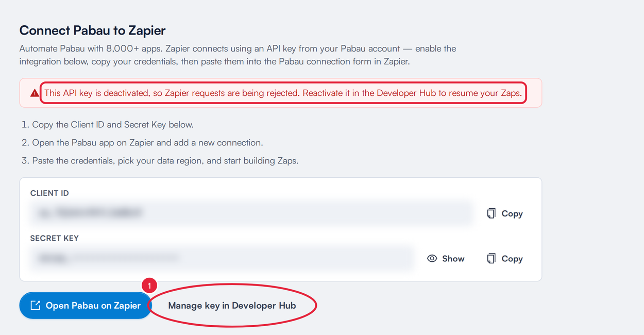The height and width of the screenshot is (335, 644).
Task: Click the blurred Secret Key field
Action: point(222,259)
